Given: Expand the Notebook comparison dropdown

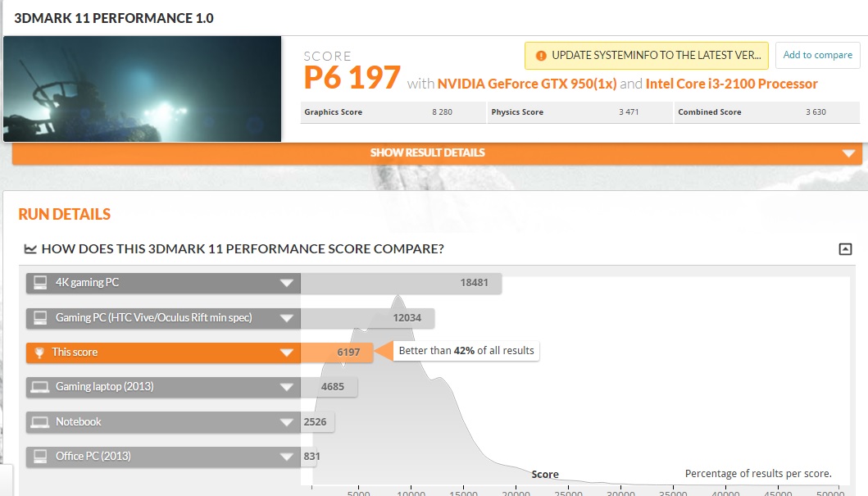Looking at the screenshot, I should point(288,421).
